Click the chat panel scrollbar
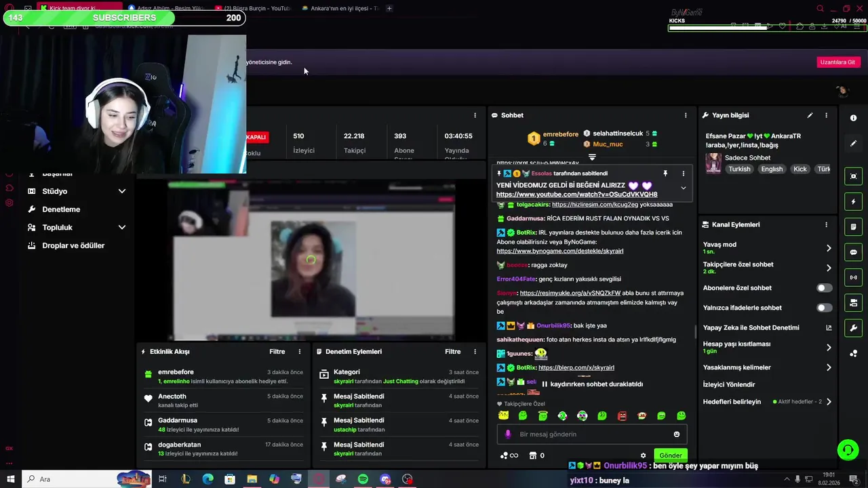 (x=695, y=332)
